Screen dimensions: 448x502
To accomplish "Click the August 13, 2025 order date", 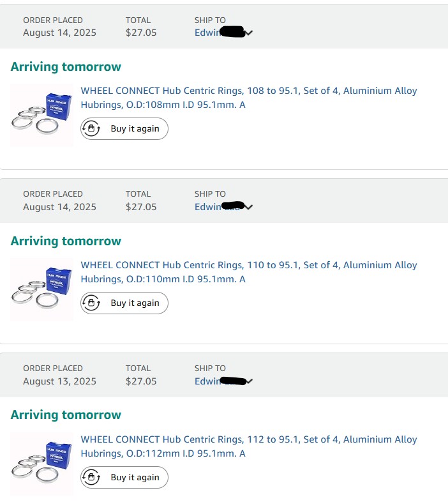I will 59,381.
